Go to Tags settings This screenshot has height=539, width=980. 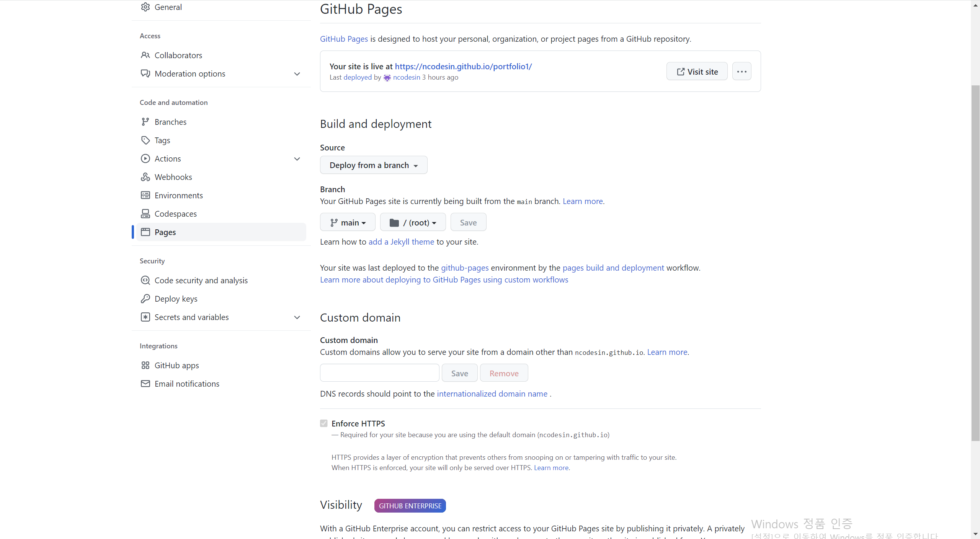[x=221, y=140]
